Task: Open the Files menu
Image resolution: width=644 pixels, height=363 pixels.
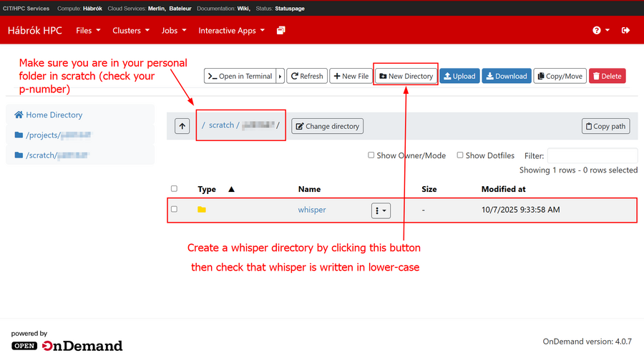Action: [x=88, y=31]
